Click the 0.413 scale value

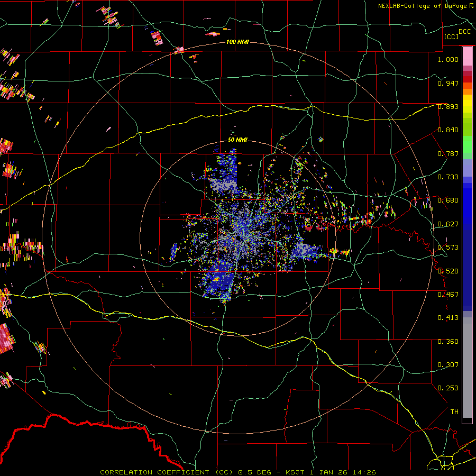click(448, 318)
